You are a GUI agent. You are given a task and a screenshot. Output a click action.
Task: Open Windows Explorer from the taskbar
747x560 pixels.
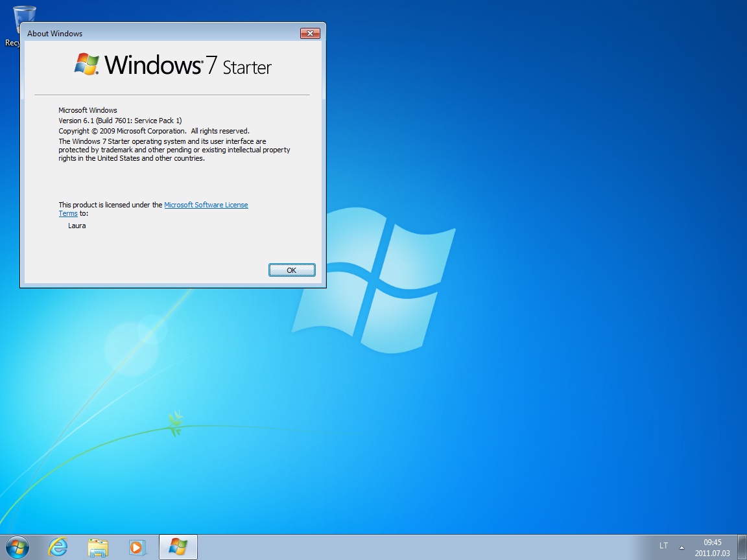pyautogui.click(x=98, y=547)
